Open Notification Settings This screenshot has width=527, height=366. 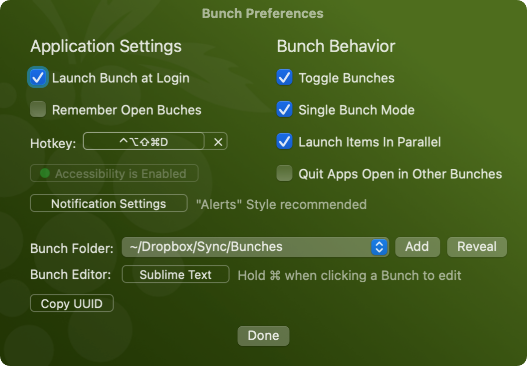click(109, 204)
